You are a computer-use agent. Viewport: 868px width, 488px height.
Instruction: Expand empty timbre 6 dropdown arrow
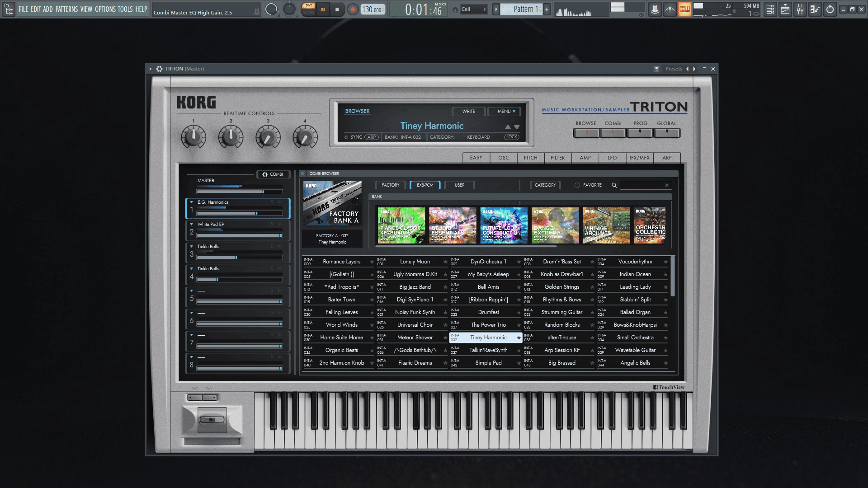[x=192, y=313]
